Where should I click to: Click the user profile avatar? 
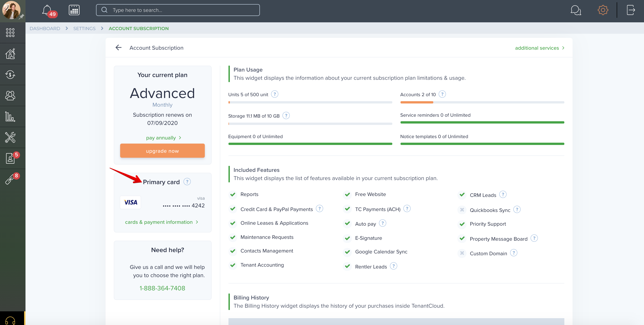(x=11, y=10)
